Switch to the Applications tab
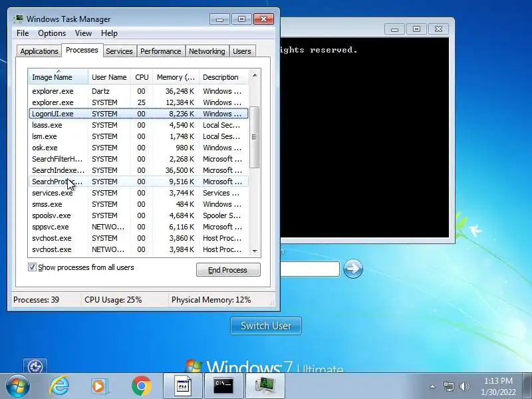The width and height of the screenshot is (532, 399). tap(39, 51)
